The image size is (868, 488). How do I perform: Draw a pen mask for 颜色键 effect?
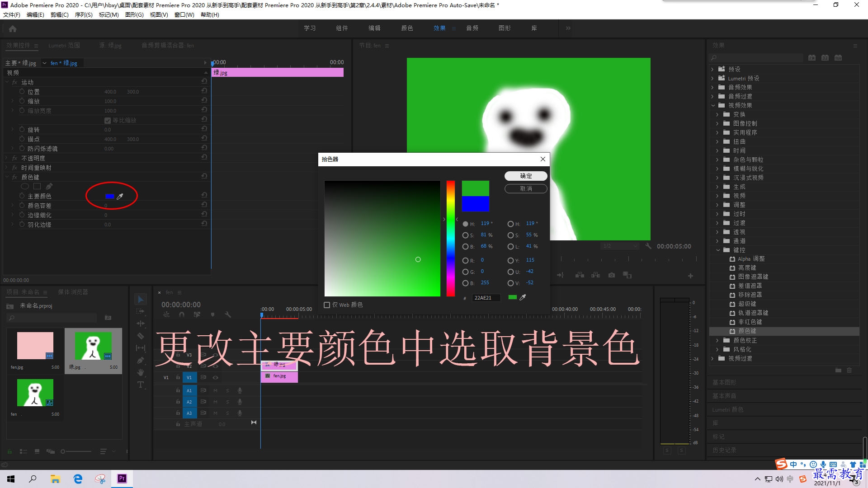point(49,186)
